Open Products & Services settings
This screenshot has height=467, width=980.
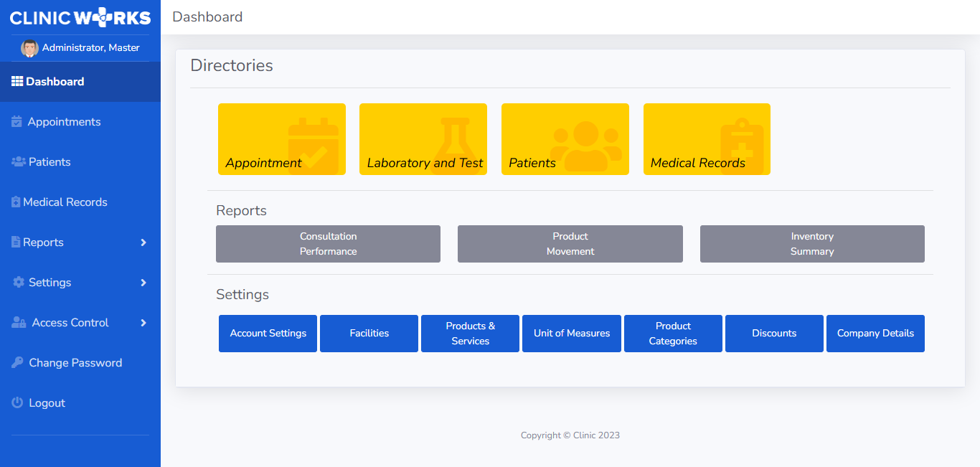tap(470, 334)
